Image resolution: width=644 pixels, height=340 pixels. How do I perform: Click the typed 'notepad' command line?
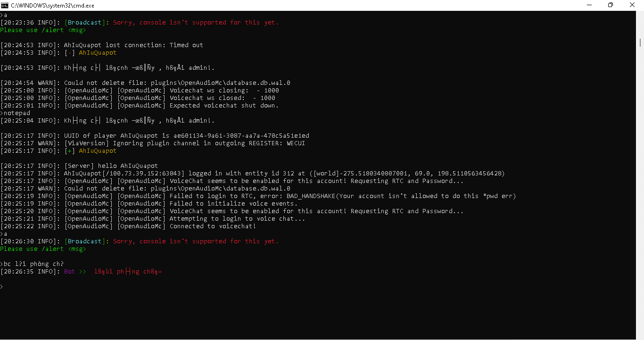tap(17, 113)
